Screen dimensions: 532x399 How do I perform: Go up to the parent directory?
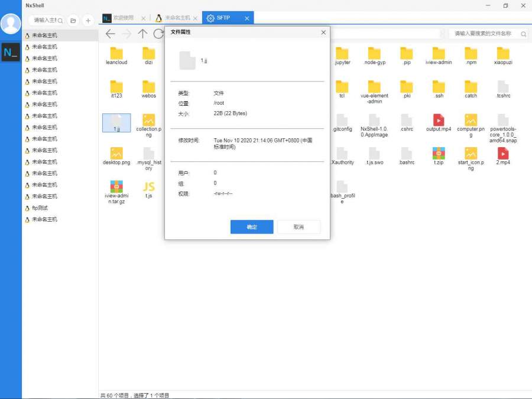142,34
